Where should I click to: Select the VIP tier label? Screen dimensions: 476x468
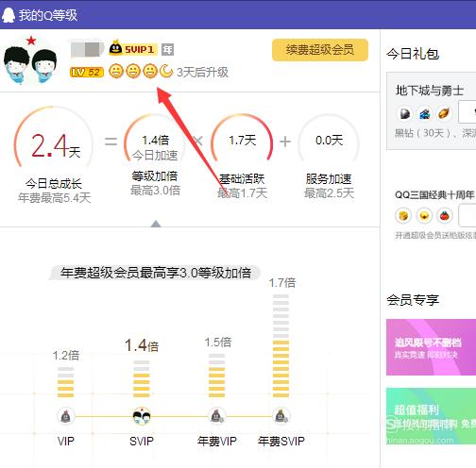(66, 442)
